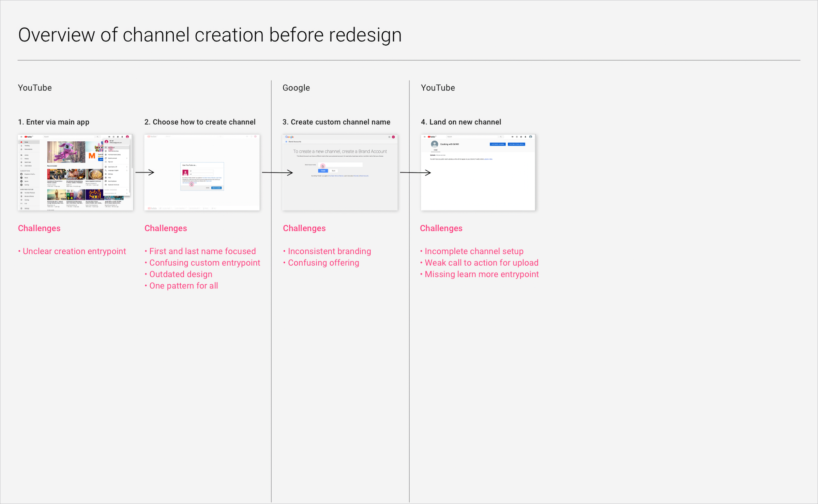Image resolution: width=818 pixels, height=504 pixels.
Task: Click the arrow pointing to step 3 screenshot
Action: 277,173
